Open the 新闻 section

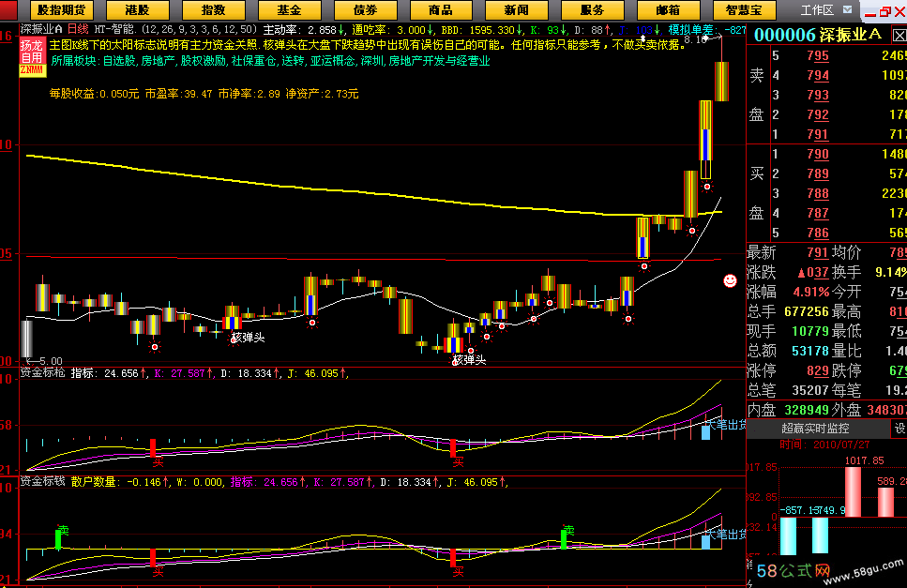pyautogui.click(x=517, y=9)
